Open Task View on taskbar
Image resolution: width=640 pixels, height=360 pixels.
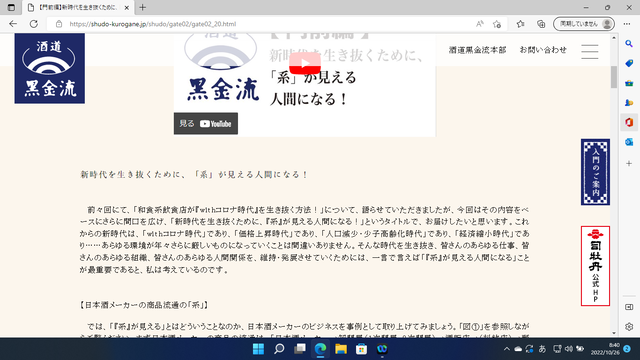coord(300,349)
